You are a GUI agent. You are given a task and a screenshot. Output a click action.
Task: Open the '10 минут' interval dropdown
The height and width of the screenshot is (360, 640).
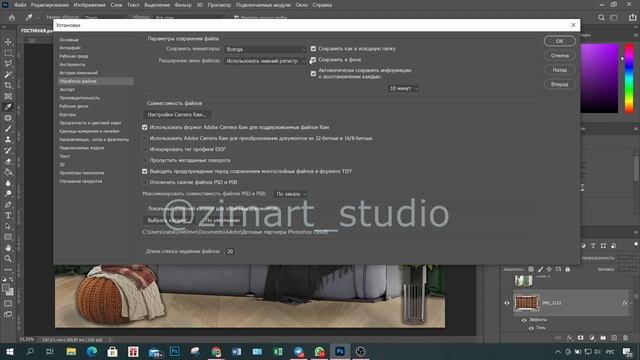(x=403, y=88)
